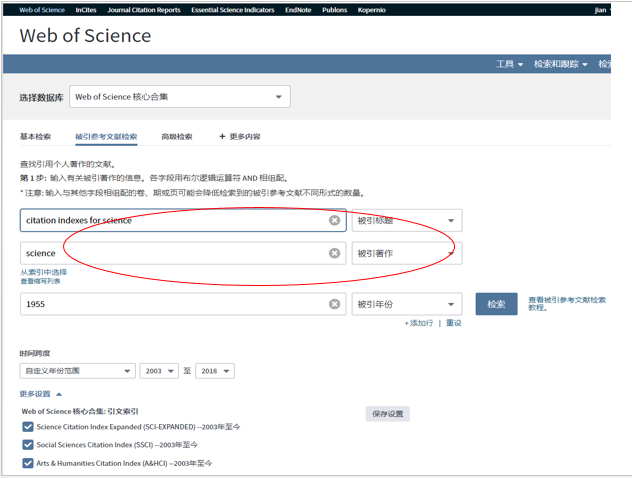Select the 被引参考文献检索 tab
Viewport: 632px width, 478px height.
click(x=106, y=137)
